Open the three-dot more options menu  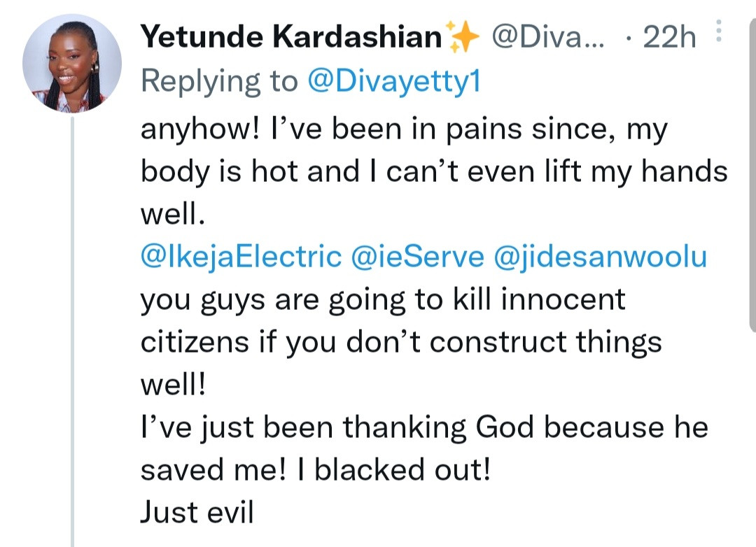715,34
